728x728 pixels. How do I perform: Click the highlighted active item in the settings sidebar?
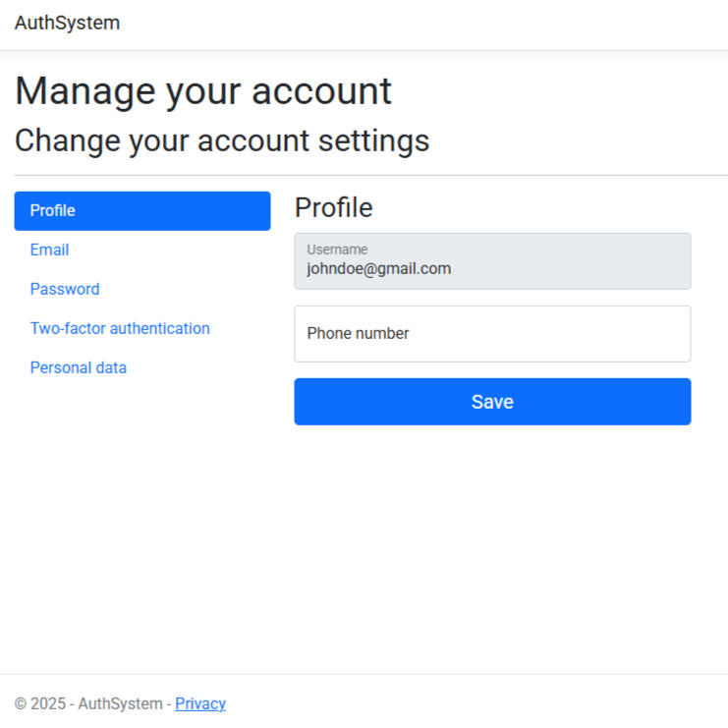pos(141,211)
